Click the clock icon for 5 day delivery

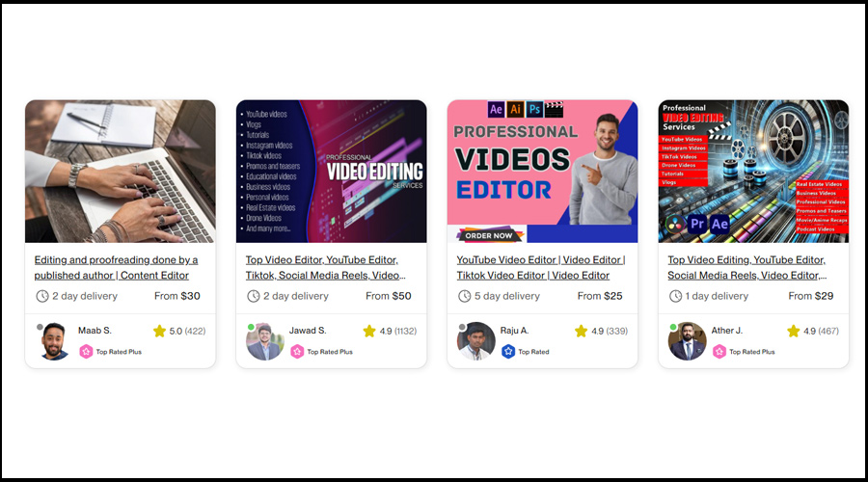(465, 296)
